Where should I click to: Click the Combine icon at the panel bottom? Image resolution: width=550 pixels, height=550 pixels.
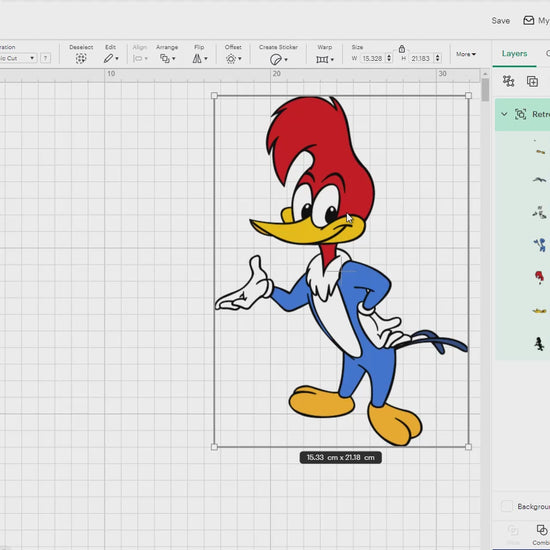point(542,531)
